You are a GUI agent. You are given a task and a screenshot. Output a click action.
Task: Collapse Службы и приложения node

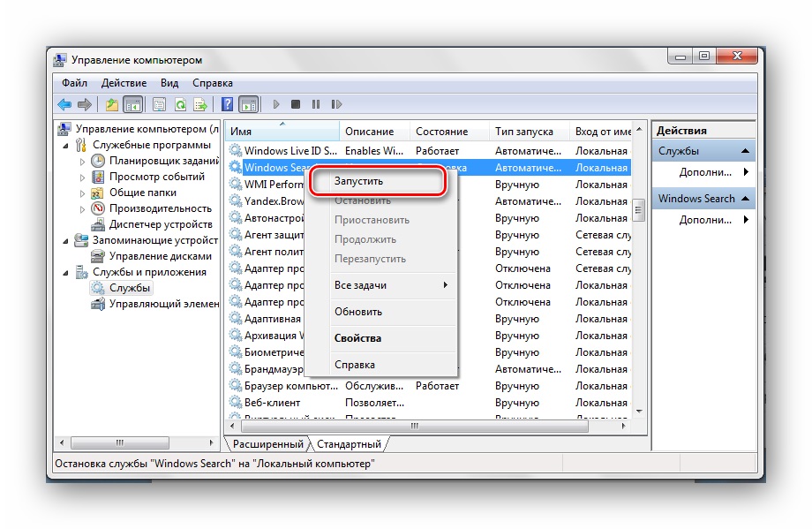[x=66, y=273]
